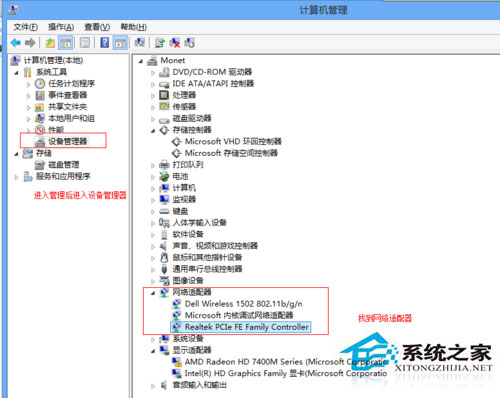Open the 查看(V) menu

[97, 27]
